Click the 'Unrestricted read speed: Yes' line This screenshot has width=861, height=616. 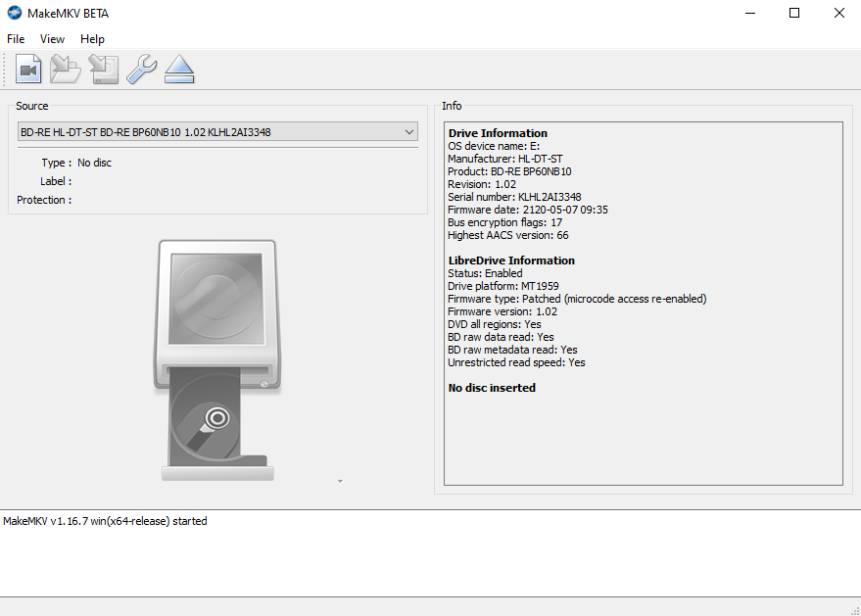tap(516, 362)
